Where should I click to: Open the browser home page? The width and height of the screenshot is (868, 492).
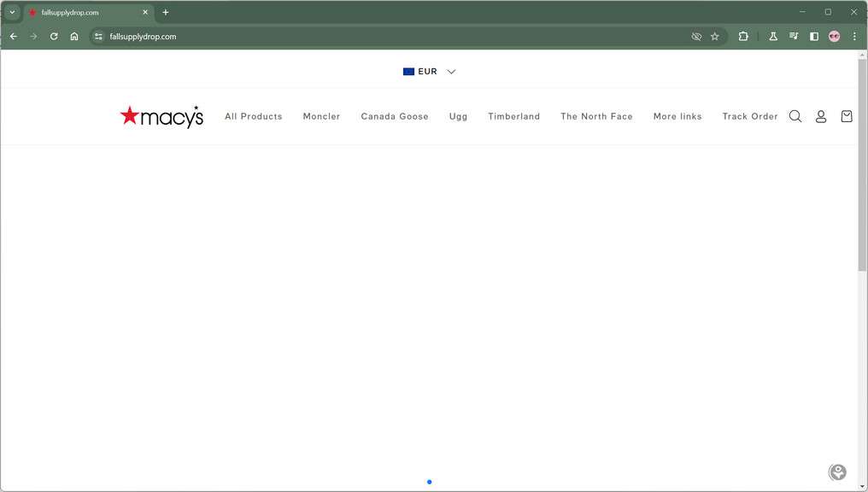(x=74, y=37)
